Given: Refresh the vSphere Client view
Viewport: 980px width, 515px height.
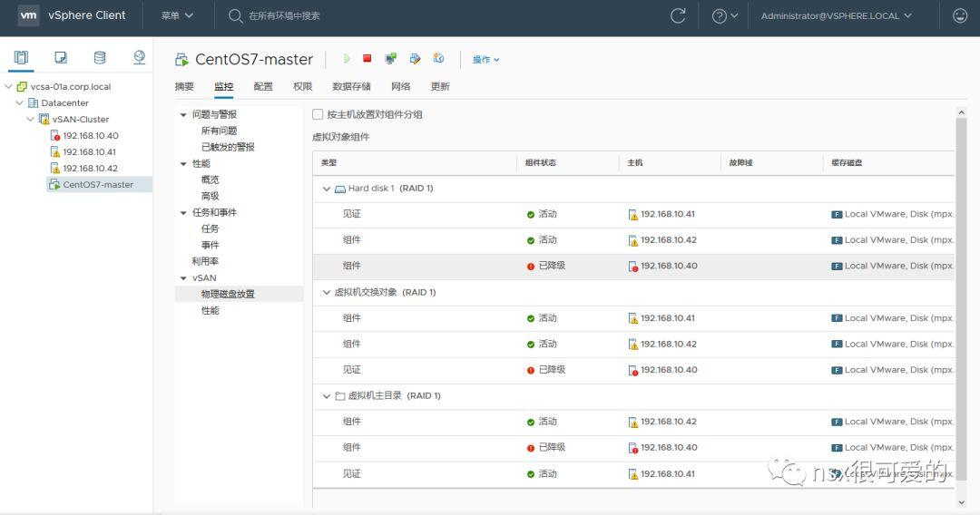Looking at the screenshot, I should (x=678, y=15).
